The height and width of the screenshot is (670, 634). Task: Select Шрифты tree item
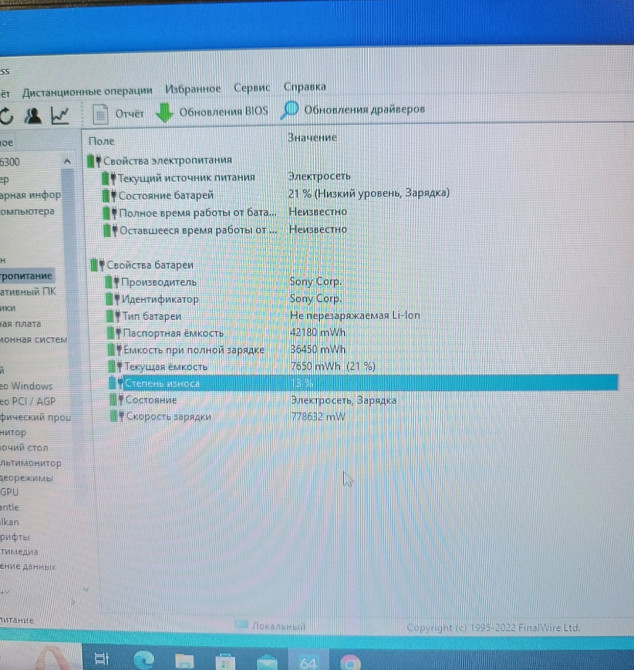point(15,537)
